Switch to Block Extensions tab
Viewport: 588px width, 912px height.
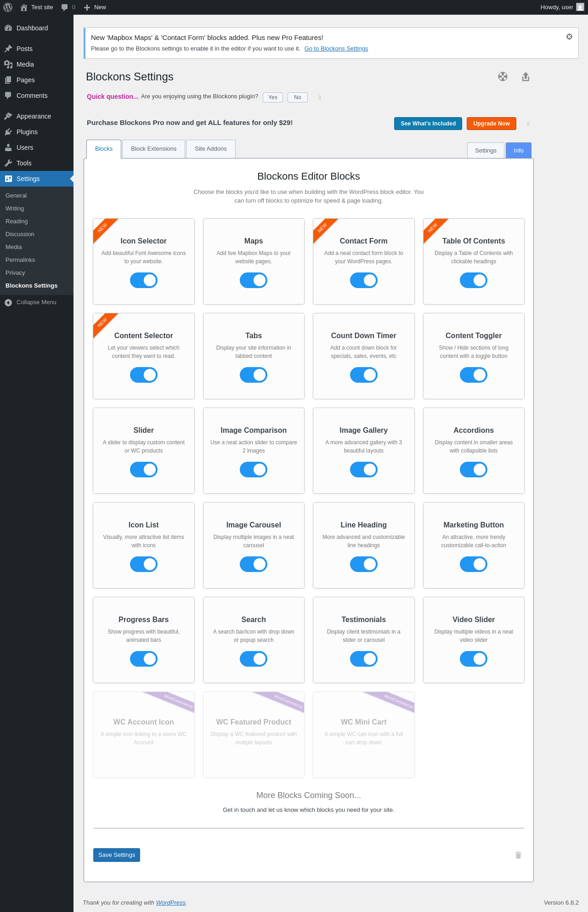(x=154, y=149)
